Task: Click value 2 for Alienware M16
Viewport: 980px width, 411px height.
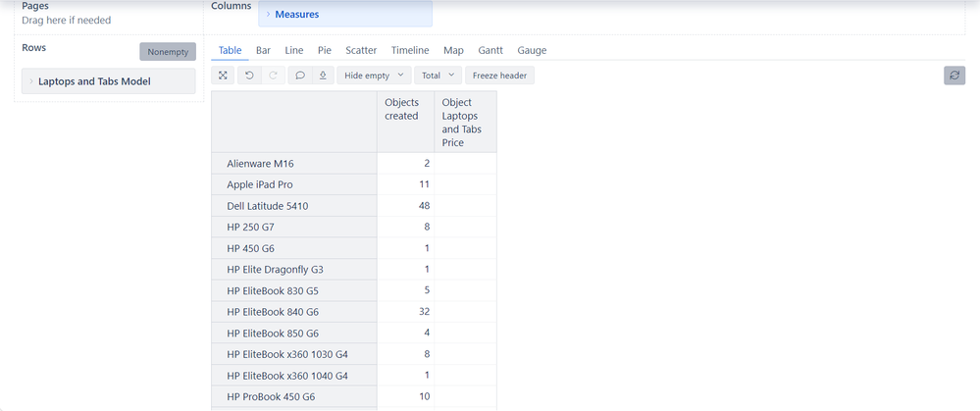Action: click(x=427, y=163)
